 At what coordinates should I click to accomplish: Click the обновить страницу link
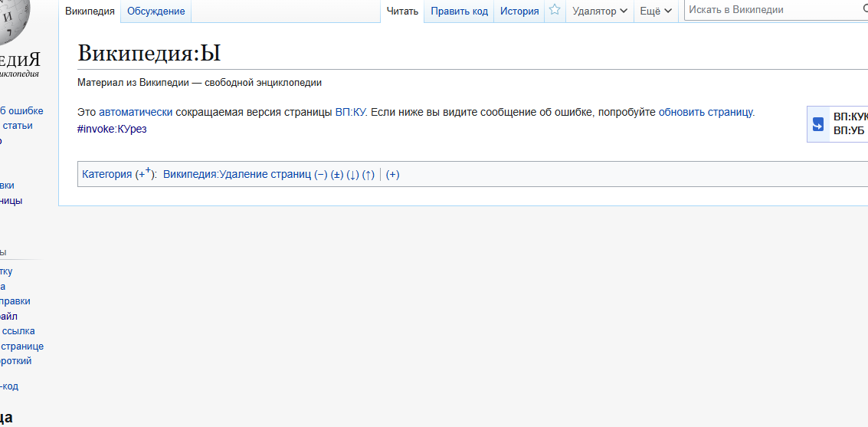click(x=706, y=113)
